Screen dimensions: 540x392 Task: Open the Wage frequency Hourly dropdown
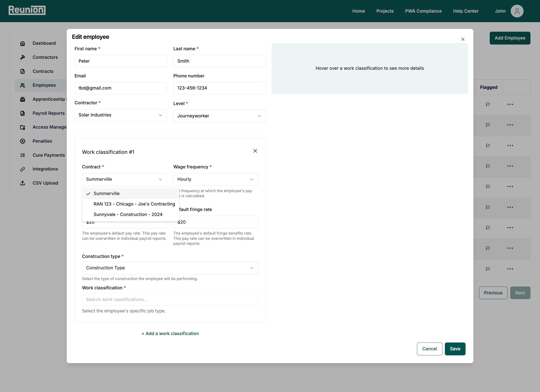pyautogui.click(x=215, y=179)
